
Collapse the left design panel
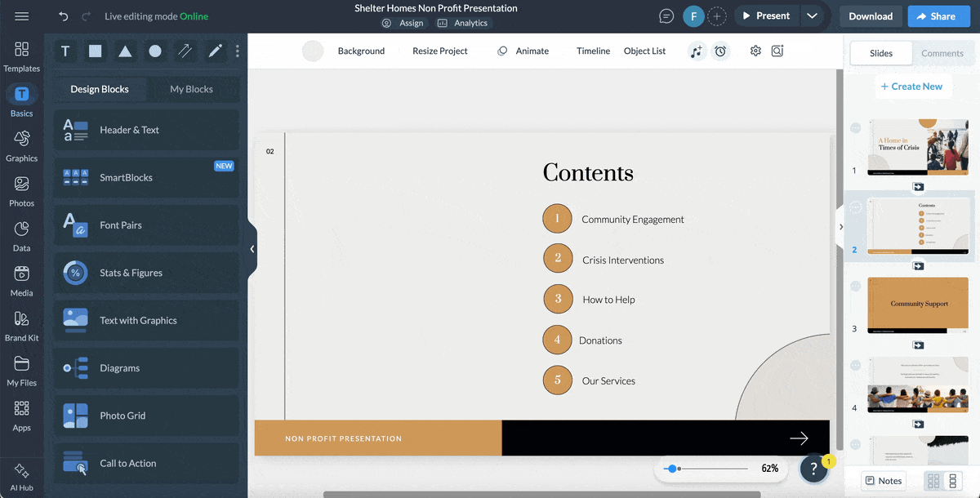[x=252, y=249]
